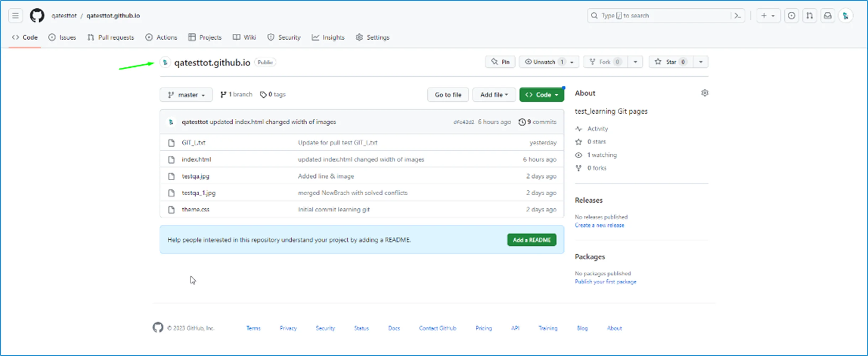Open the green Code dropdown

(x=541, y=94)
